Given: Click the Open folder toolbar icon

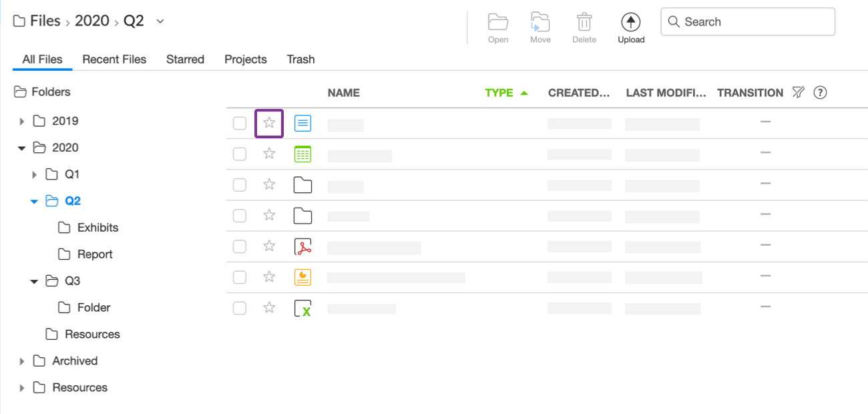Looking at the screenshot, I should (498, 21).
